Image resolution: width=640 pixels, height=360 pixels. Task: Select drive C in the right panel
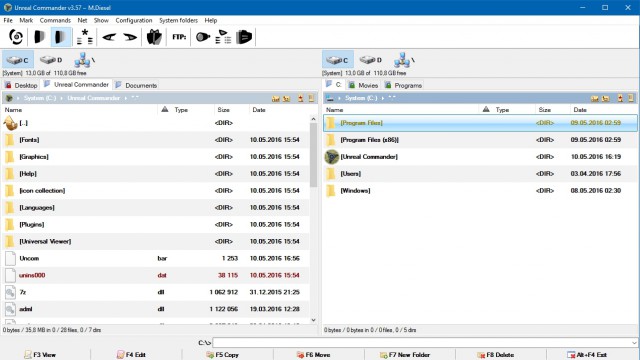[338, 60]
